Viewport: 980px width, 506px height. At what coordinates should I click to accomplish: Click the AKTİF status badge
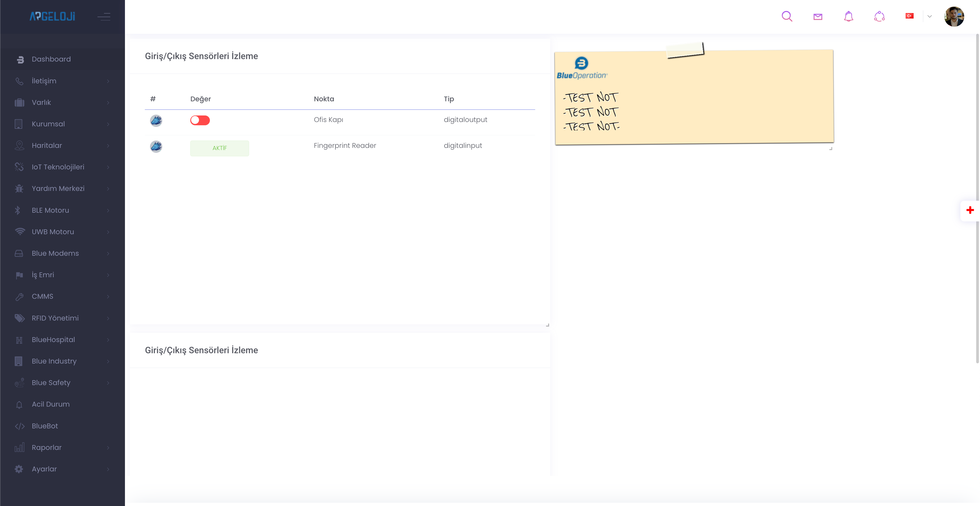coord(219,148)
